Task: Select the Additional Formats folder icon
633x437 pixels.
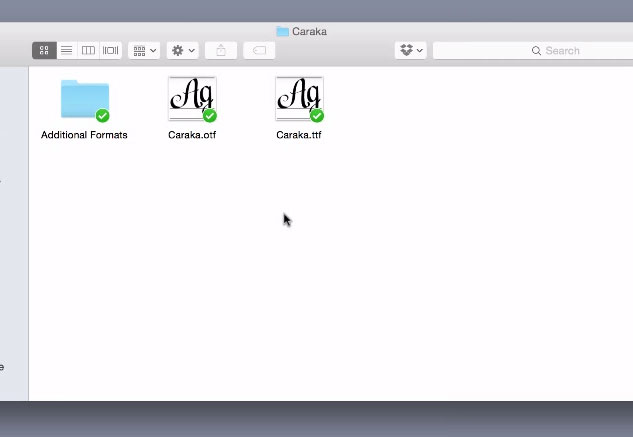Action: pos(85,99)
